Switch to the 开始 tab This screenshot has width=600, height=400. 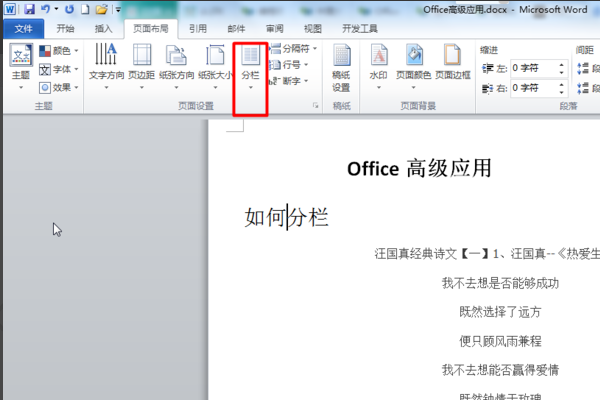[65, 29]
